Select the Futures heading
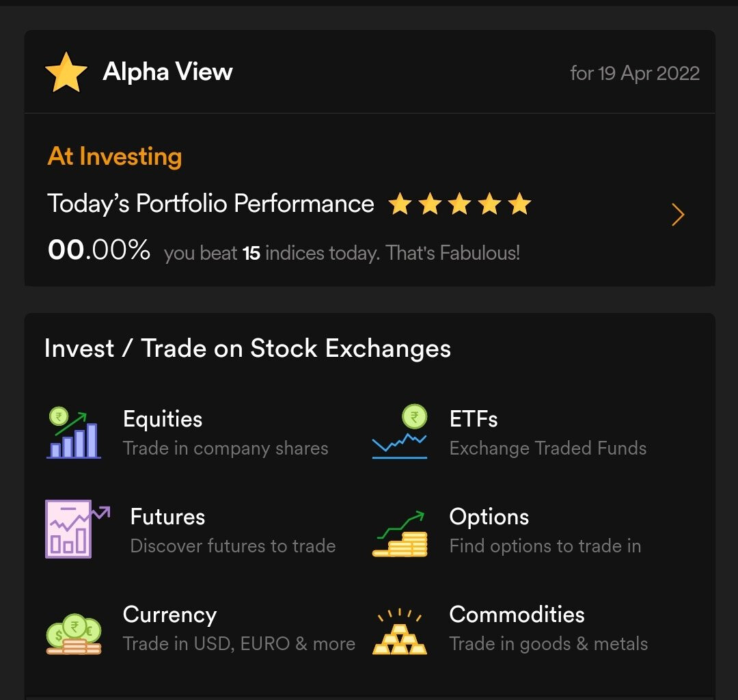Viewport: 738px width, 700px height. coord(167,517)
